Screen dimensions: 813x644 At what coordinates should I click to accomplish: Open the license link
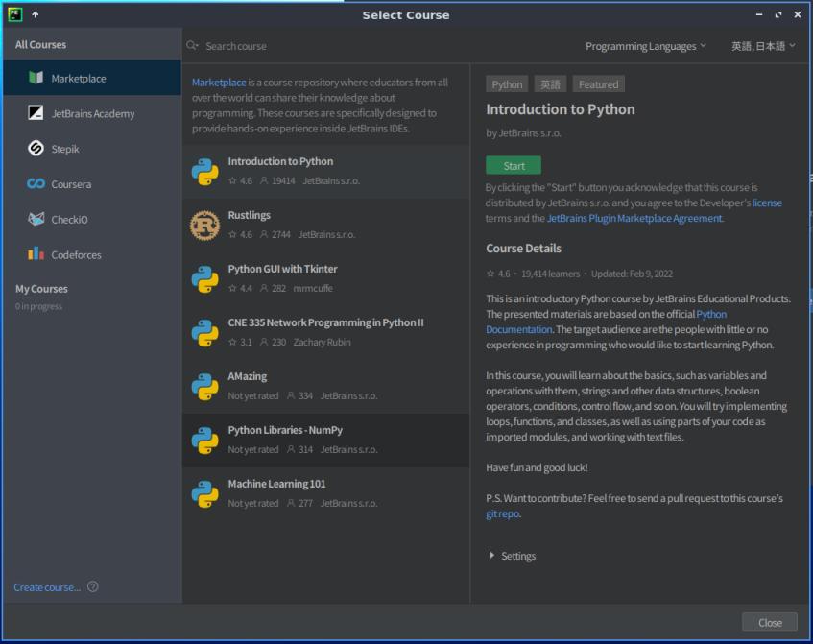tap(767, 203)
